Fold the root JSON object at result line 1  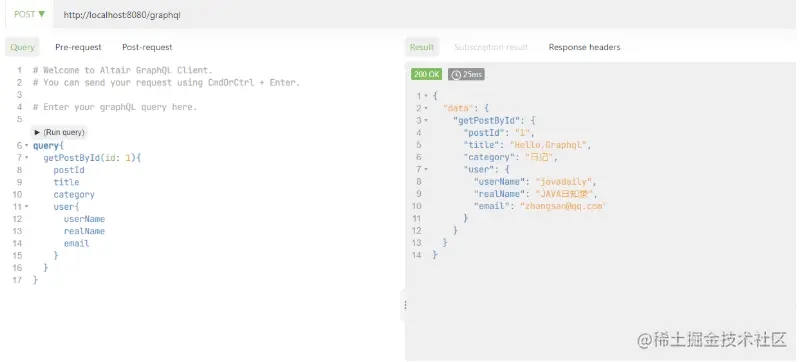pos(426,96)
